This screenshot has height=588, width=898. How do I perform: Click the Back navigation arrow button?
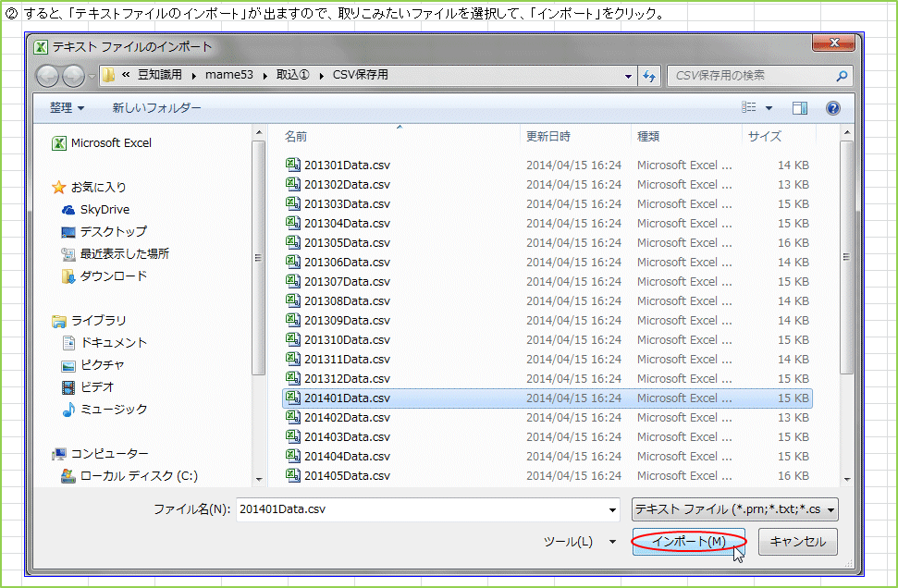(x=47, y=76)
